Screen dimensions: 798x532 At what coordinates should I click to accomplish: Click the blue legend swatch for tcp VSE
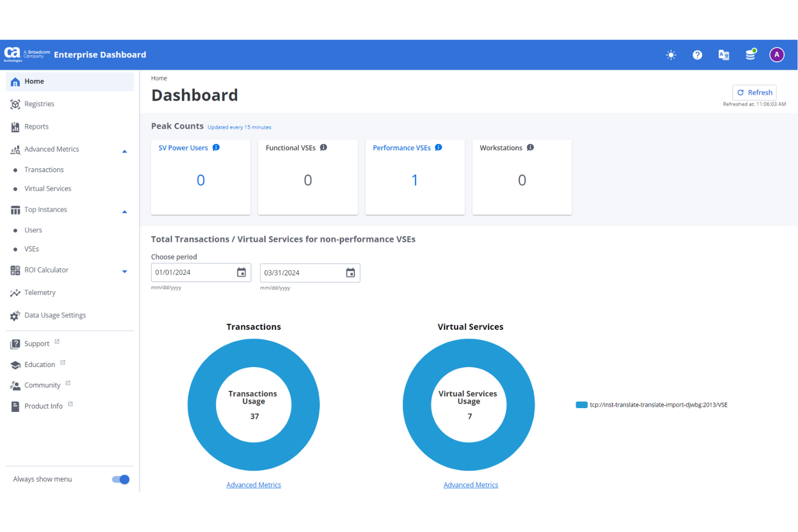581,405
